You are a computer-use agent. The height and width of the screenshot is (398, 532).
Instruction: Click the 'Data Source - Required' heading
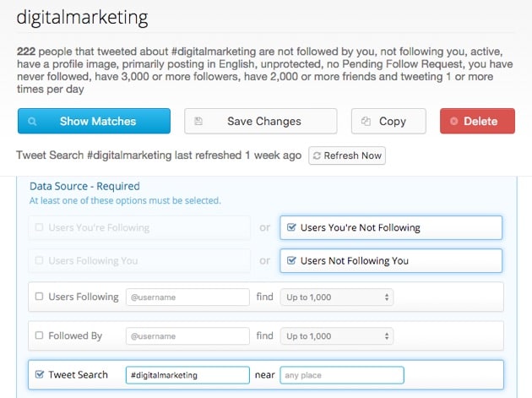click(x=84, y=186)
